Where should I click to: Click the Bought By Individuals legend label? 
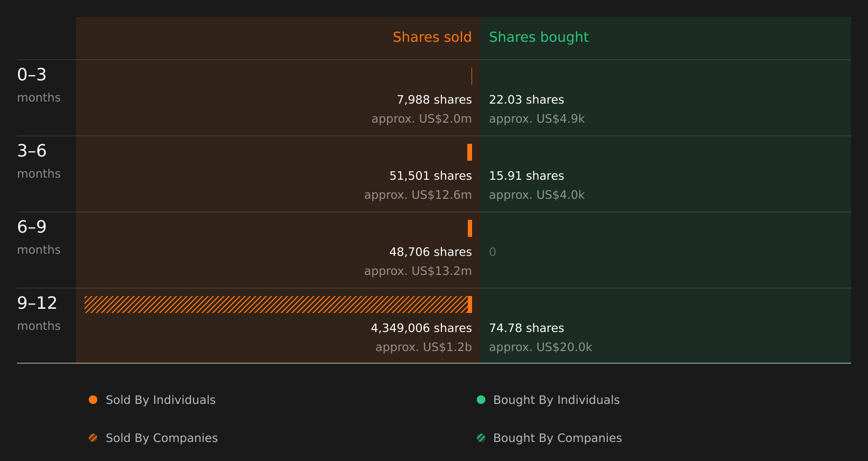(x=556, y=400)
